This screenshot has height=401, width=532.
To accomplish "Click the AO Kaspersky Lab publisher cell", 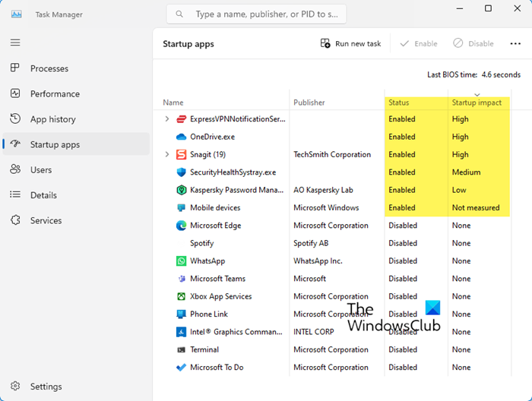I will [323, 190].
